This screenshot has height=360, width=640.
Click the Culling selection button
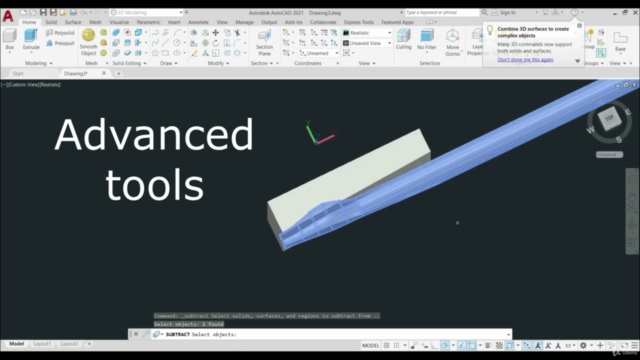coord(404,40)
